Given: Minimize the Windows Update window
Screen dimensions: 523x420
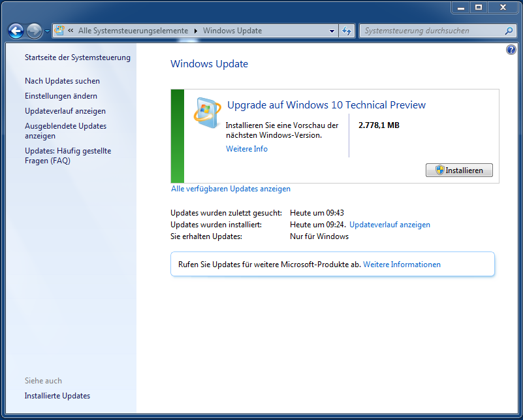Looking at the screenshot, I should (x=461, y=7).
